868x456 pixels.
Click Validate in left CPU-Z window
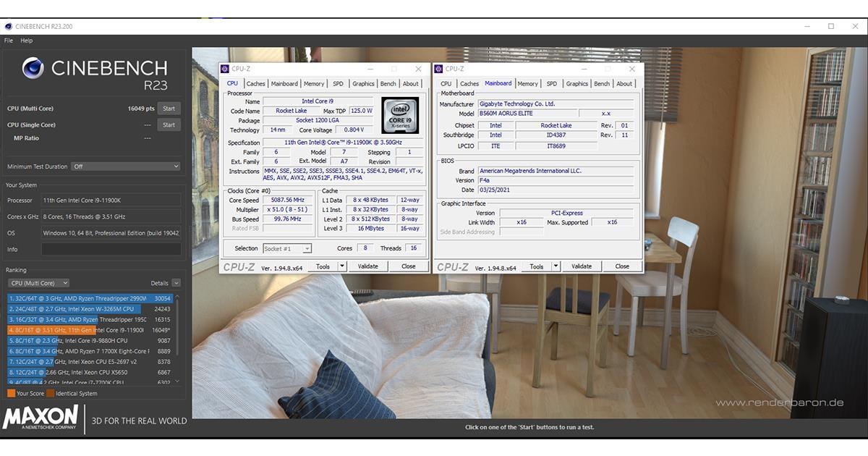[x=368, y=266]
